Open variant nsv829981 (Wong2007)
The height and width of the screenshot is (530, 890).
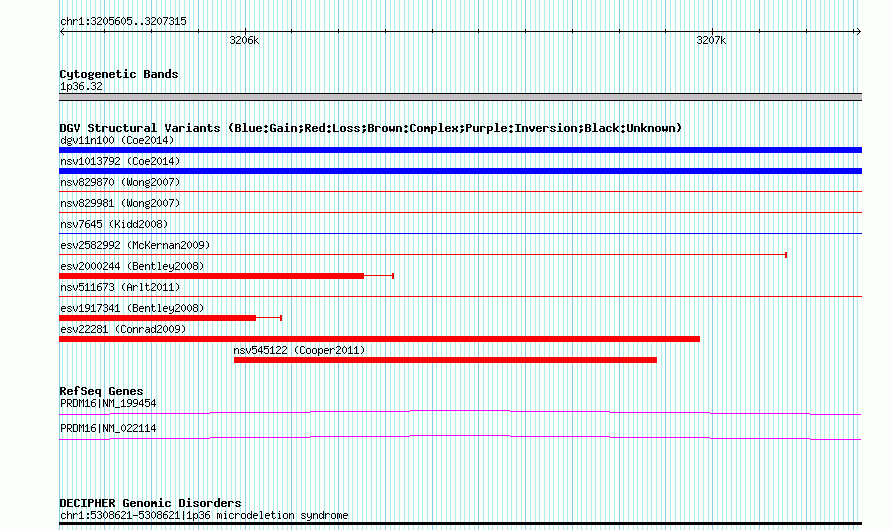pyautogui.click(x=120, y=203)
